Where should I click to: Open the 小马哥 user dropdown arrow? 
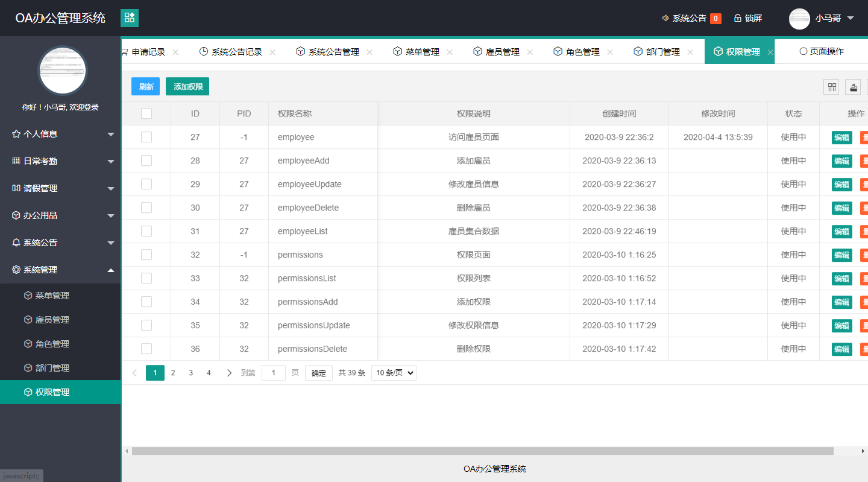[x=849, y=19]
